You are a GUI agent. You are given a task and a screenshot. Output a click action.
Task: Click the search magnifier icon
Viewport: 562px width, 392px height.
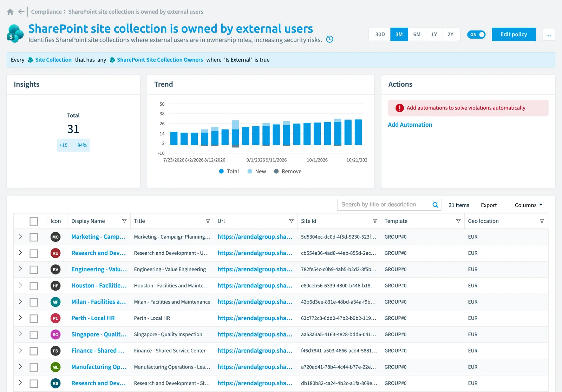tap(435, 205)
